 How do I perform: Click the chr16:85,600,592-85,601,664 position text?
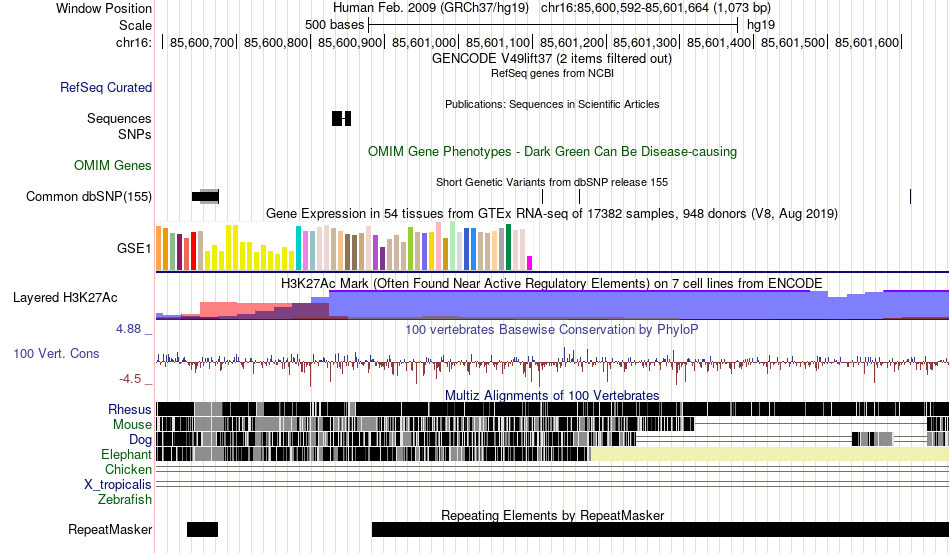point(656,8)
